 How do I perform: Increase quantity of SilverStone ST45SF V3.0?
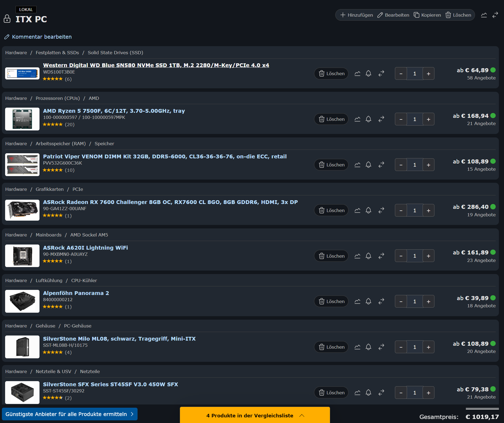(x=429, y=393)
